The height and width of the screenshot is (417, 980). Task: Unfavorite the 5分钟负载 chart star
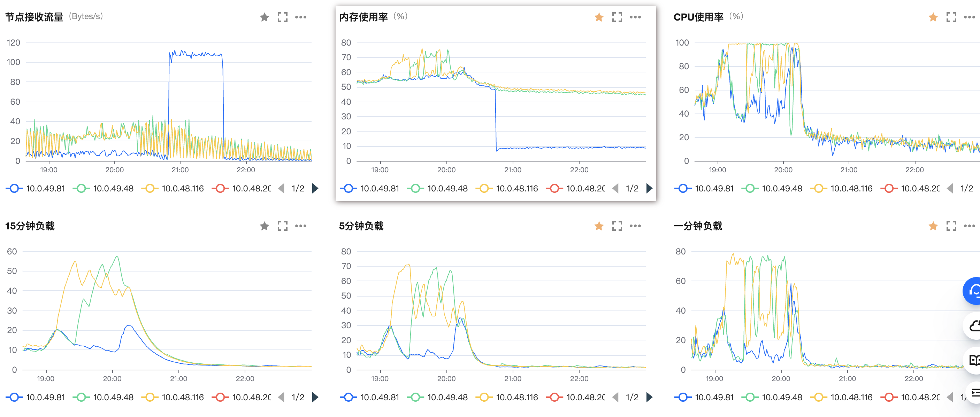[599, 226]
